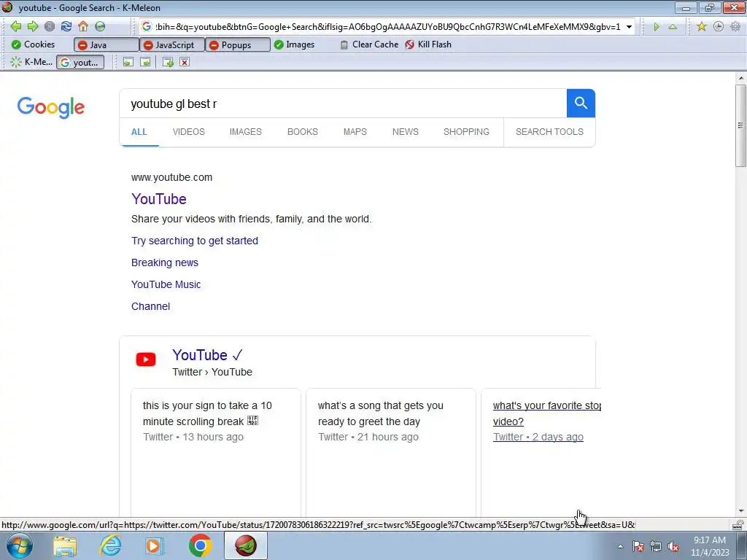
Task: Open the 'YouTube Music' link
Action: (x=166, y=285)
